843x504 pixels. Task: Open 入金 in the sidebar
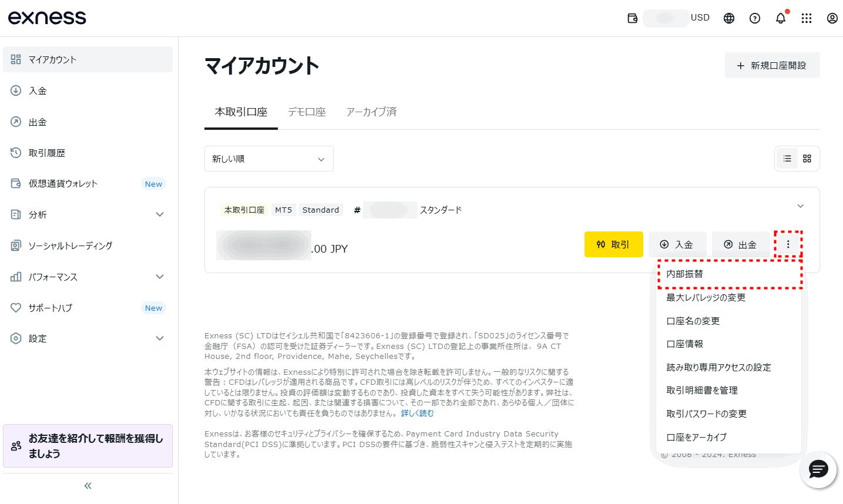88,90
